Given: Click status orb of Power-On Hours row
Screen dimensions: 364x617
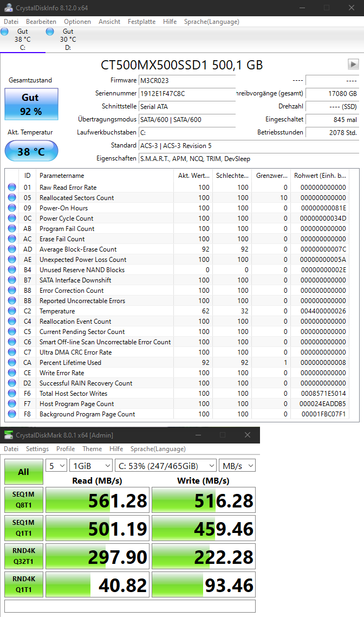Looking at the screenshot, I should pos(12,208).
